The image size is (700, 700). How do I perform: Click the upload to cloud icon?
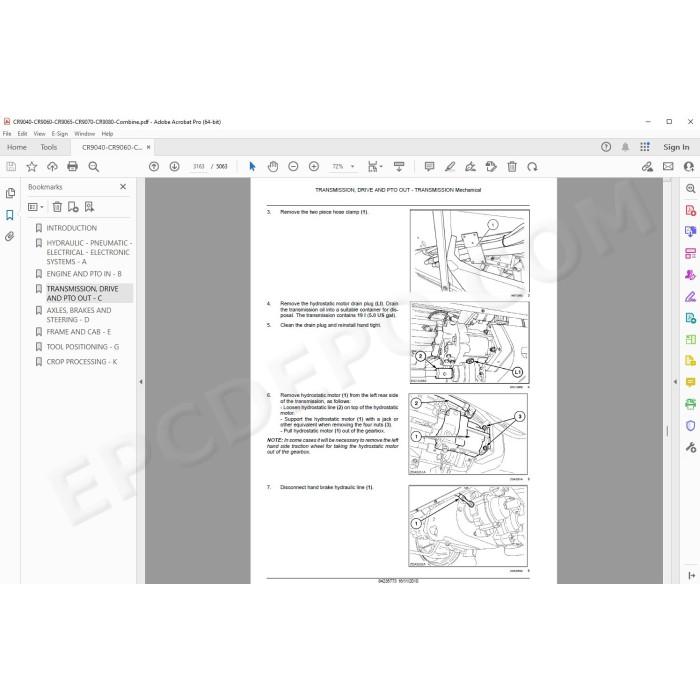tap(52, 167)
